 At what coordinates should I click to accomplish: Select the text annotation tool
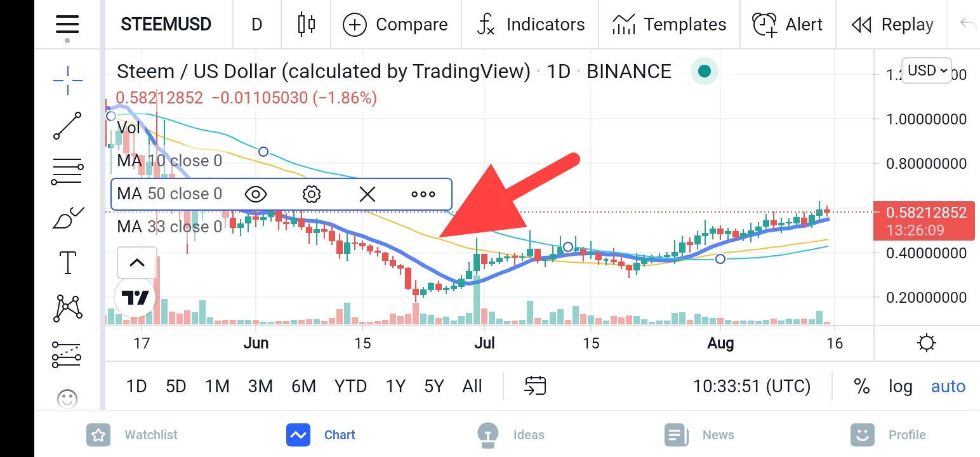pyautogui.click(x=67, y=263)
